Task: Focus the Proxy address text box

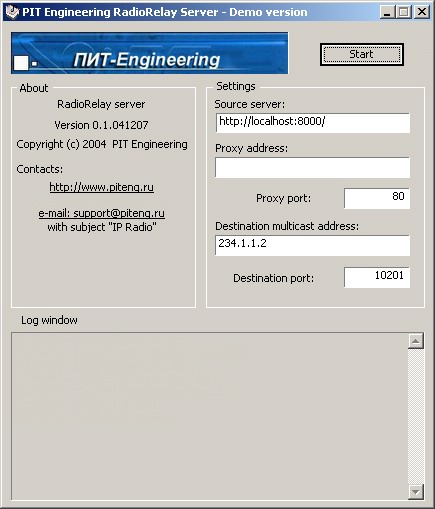Action: (312, 167)
